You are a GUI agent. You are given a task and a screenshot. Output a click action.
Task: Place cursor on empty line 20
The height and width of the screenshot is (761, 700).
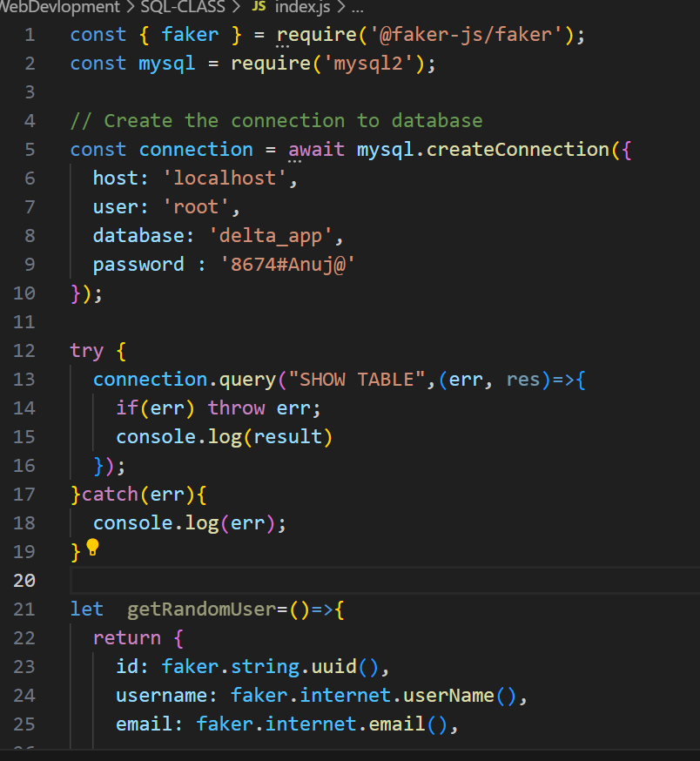[383, 581]
